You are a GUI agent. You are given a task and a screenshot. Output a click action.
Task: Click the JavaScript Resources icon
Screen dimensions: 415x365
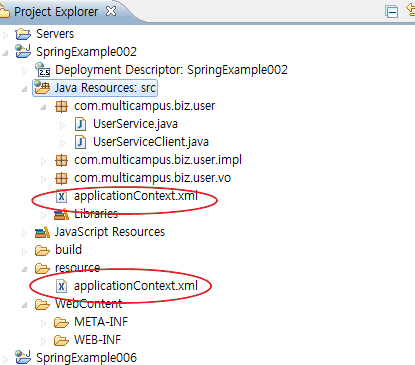click(x=42, y=232)
